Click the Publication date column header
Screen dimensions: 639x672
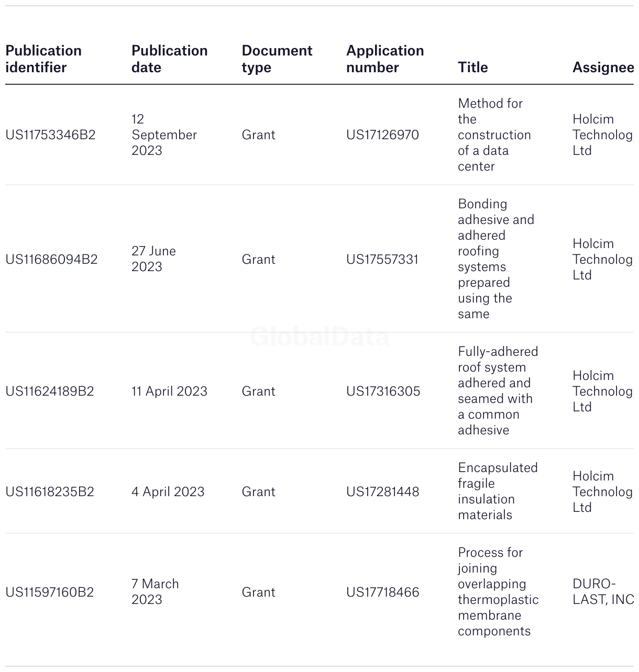169,59
